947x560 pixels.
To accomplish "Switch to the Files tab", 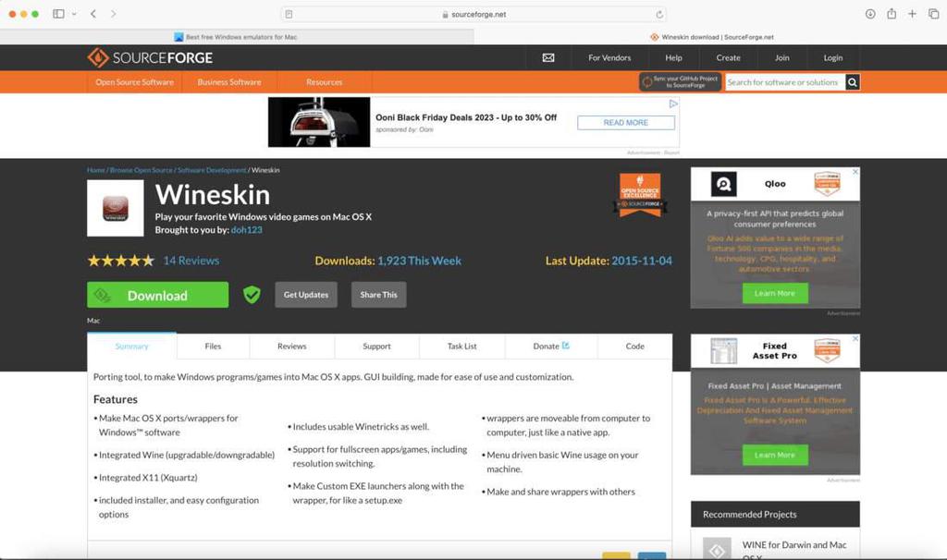I will pyautogui.click(x=213, y=347).
